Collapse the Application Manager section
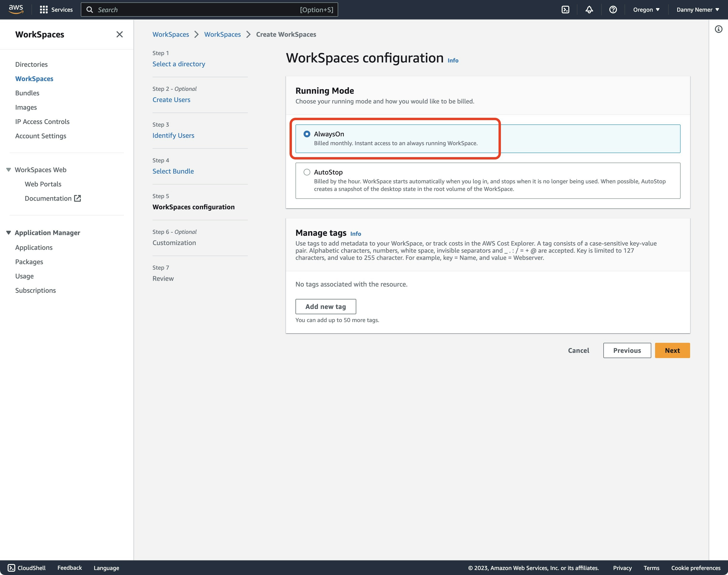 9,233
